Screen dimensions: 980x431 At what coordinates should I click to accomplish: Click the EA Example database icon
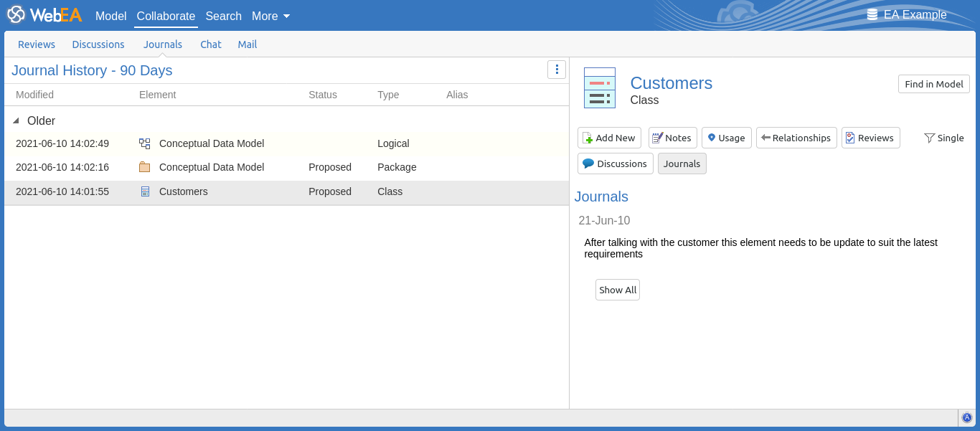point(872,15)
